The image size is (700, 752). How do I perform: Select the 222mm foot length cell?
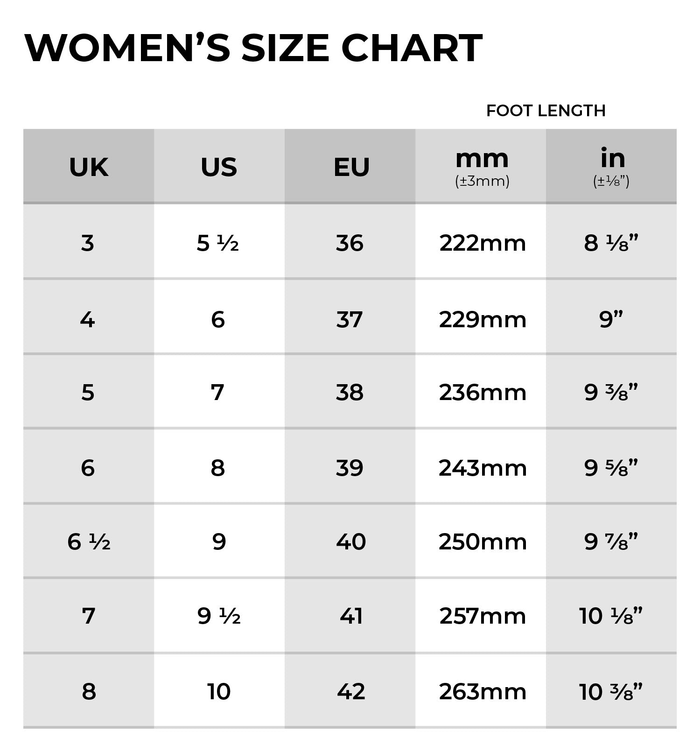482,243
